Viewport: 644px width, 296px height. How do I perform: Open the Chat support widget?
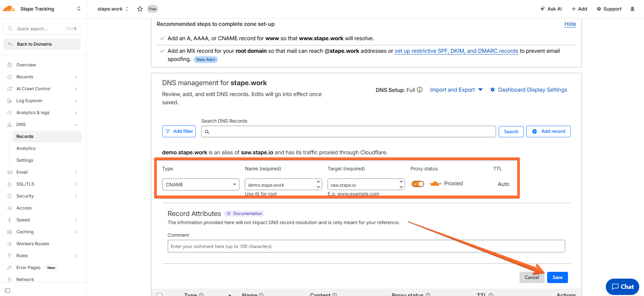coord(622,287)
